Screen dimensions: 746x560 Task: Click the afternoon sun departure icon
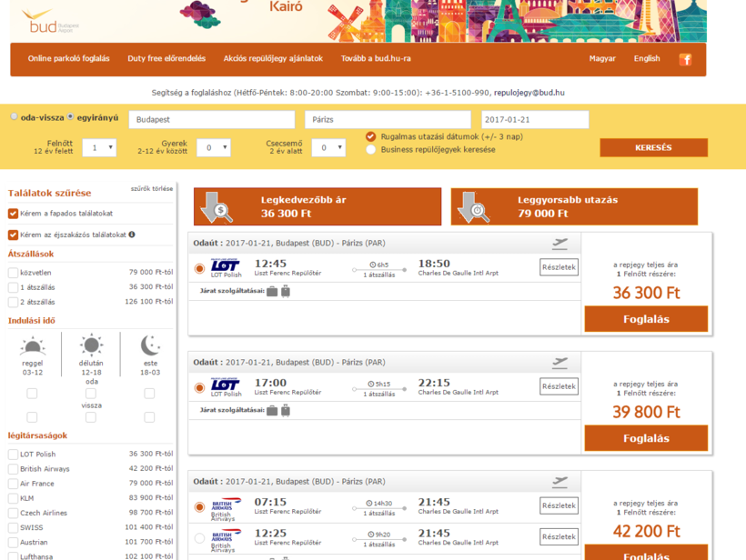(x=91, y=345)
